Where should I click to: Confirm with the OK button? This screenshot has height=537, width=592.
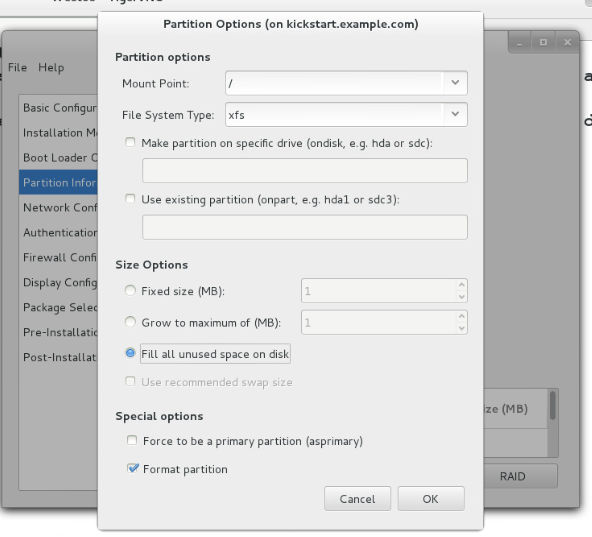click(x=431, y=499)
